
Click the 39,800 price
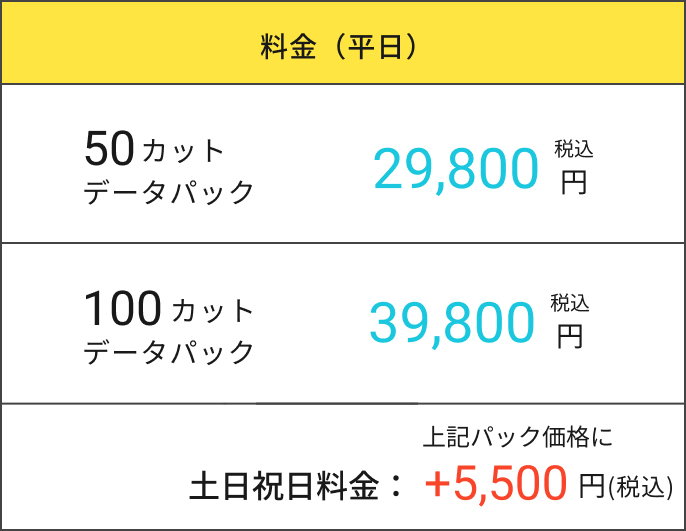452,322
